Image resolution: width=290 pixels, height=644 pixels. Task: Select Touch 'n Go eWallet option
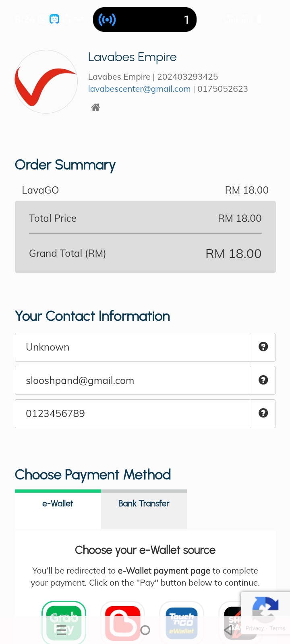[x=182, y=622]
